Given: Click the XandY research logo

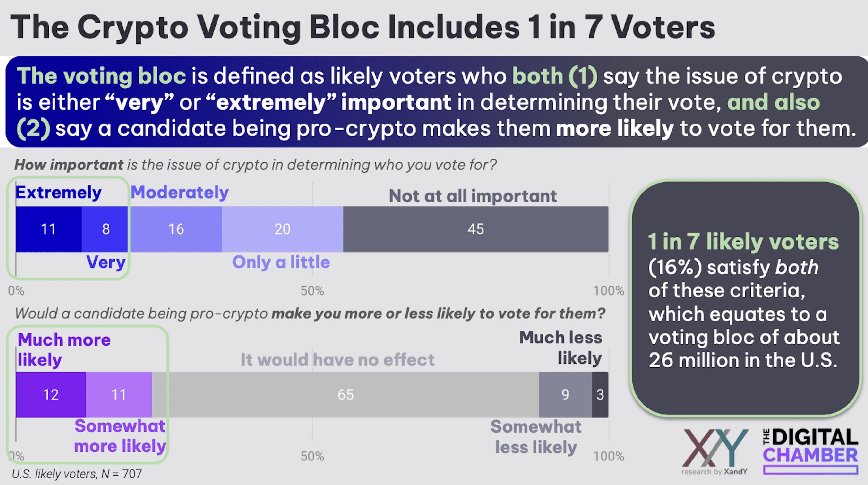Looking at the screenshot, I should [x=715, y=452].
